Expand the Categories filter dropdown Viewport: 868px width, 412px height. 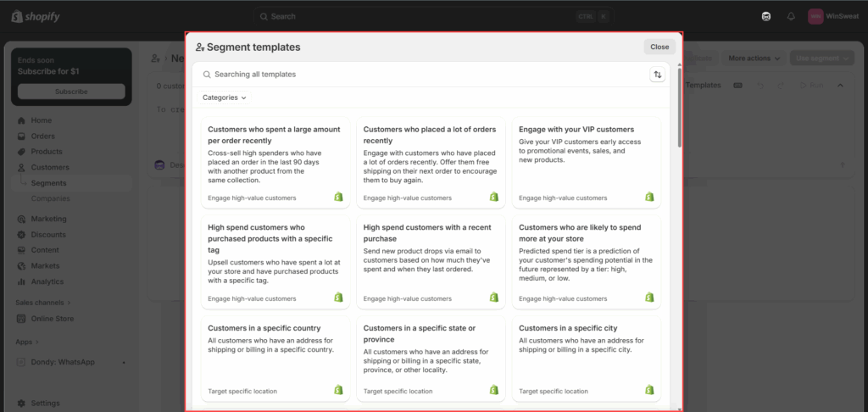pos(225,97)
